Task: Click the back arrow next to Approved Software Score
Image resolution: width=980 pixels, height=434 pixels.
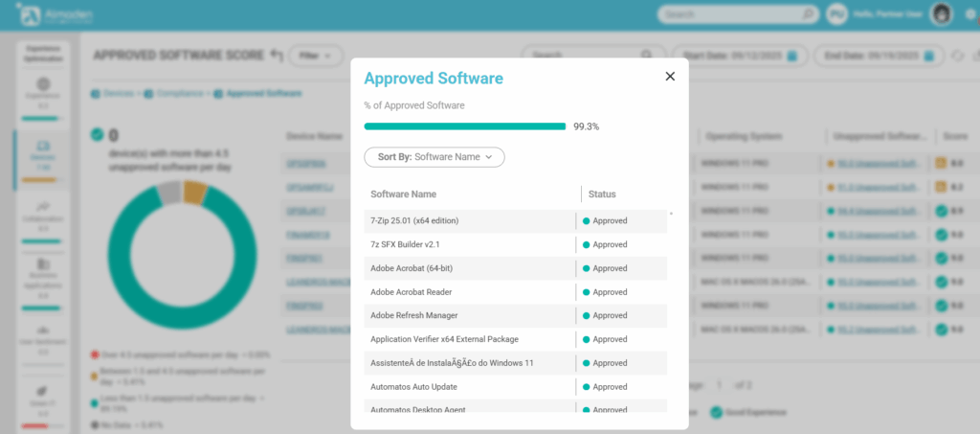Action: pyautogui.click(x=277, y=56)
